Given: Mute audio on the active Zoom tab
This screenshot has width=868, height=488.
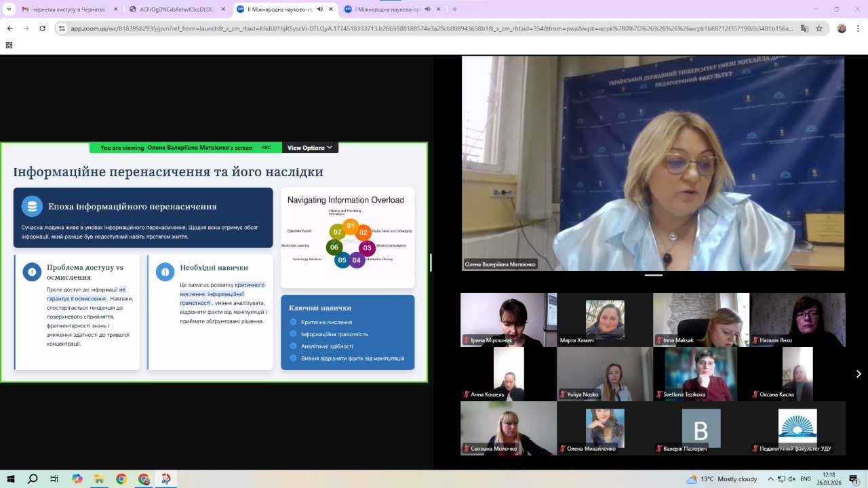Looking at the screenshot, I should tap(319, 9).
